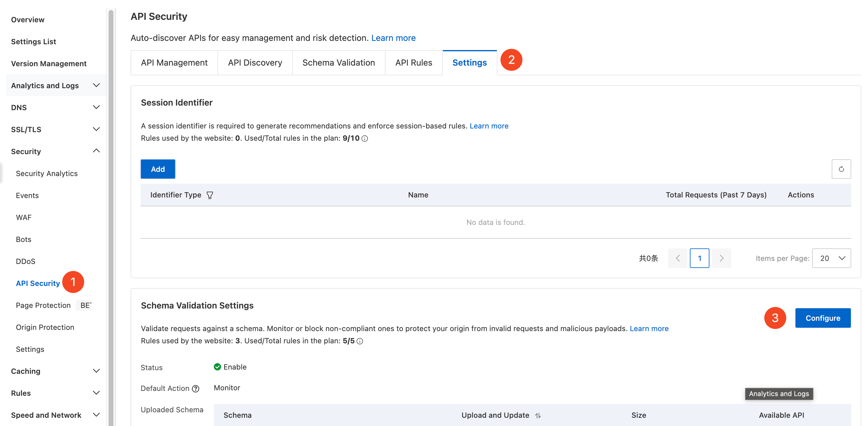Click info icon next to 5/5 rules
The height and width of the screenshot is (426, 868).
360,341
